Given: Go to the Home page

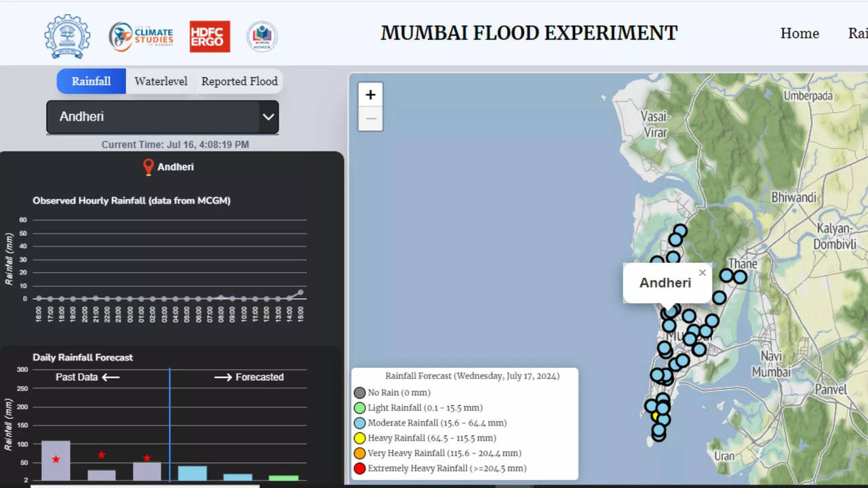Looking at the screenshot, I should coord(800,33).
